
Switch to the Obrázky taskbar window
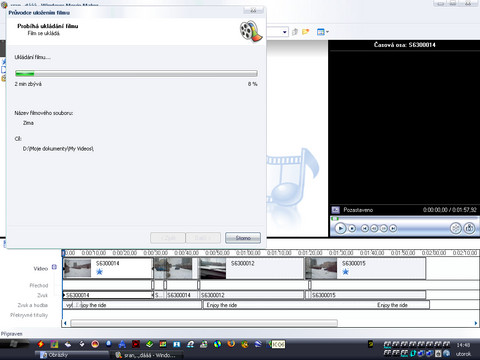click(x=72, y=355)
